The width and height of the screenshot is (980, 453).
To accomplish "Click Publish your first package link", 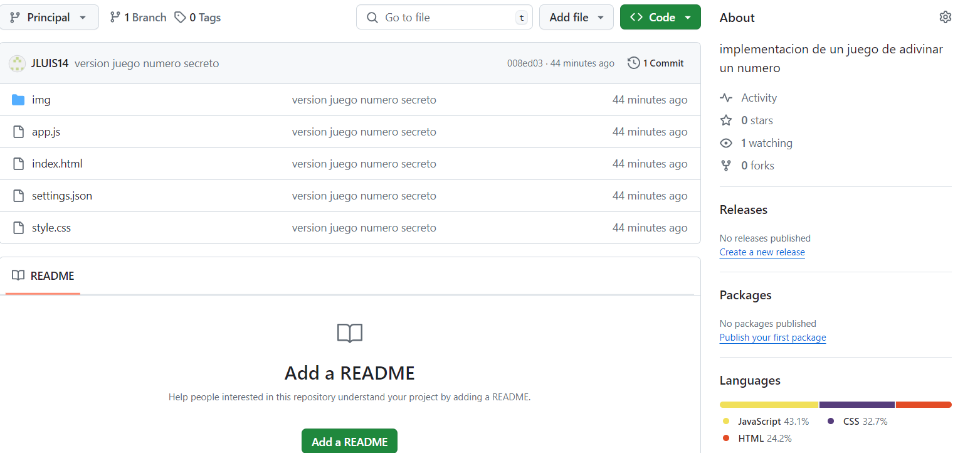I will (773, 338).
